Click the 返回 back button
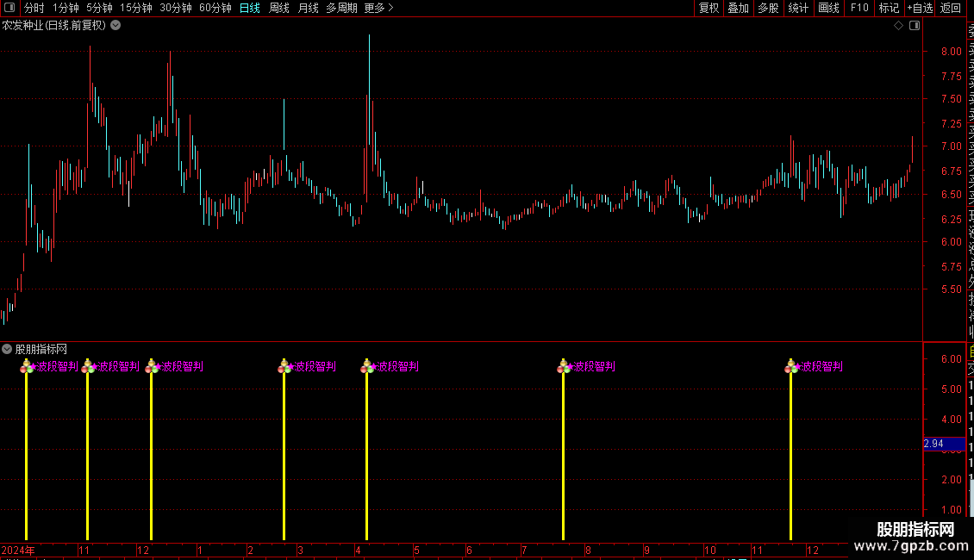The width and height of the screenshot is (974, 560). [951, 8]
